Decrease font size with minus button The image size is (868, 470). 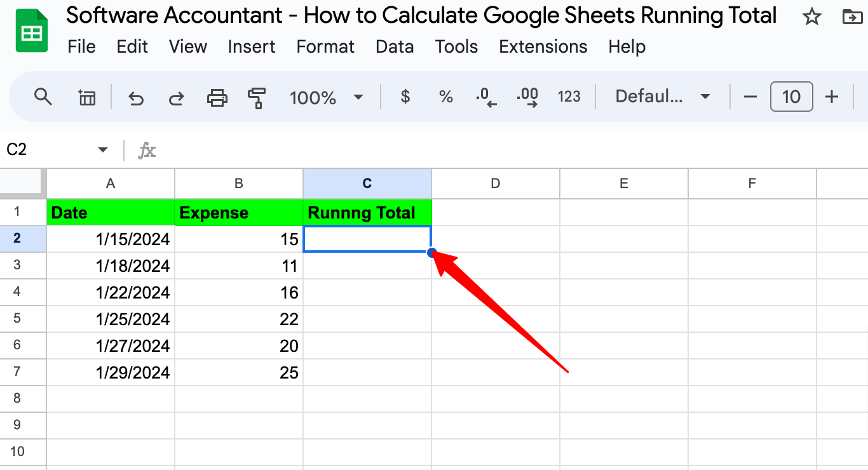(x=750, y=97)
